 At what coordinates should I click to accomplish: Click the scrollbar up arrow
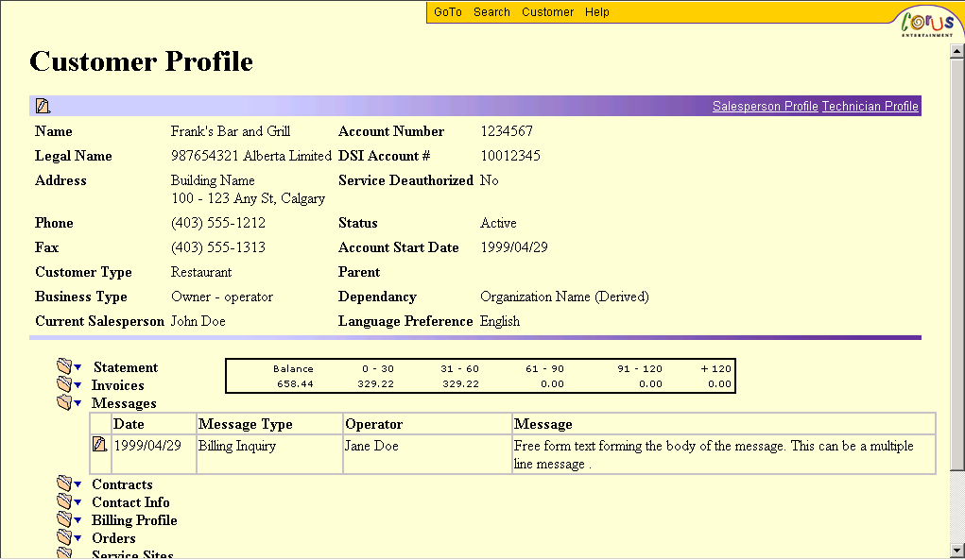coord(957,52)
